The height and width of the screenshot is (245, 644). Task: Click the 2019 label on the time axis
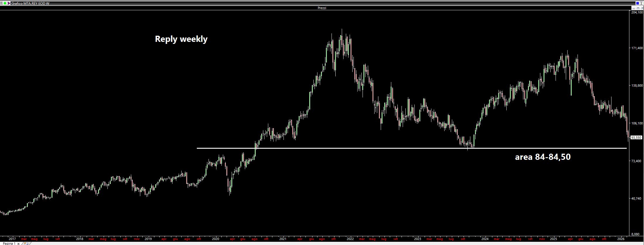(x=148, y=239)
